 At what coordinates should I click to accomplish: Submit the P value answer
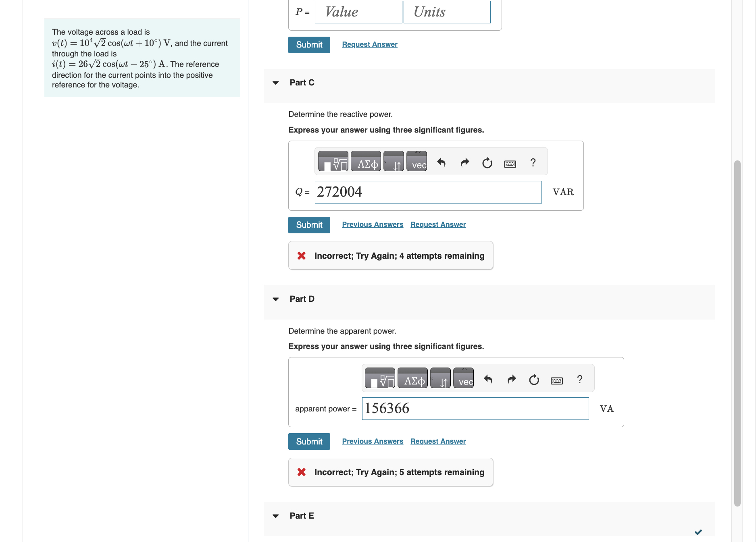309,45
